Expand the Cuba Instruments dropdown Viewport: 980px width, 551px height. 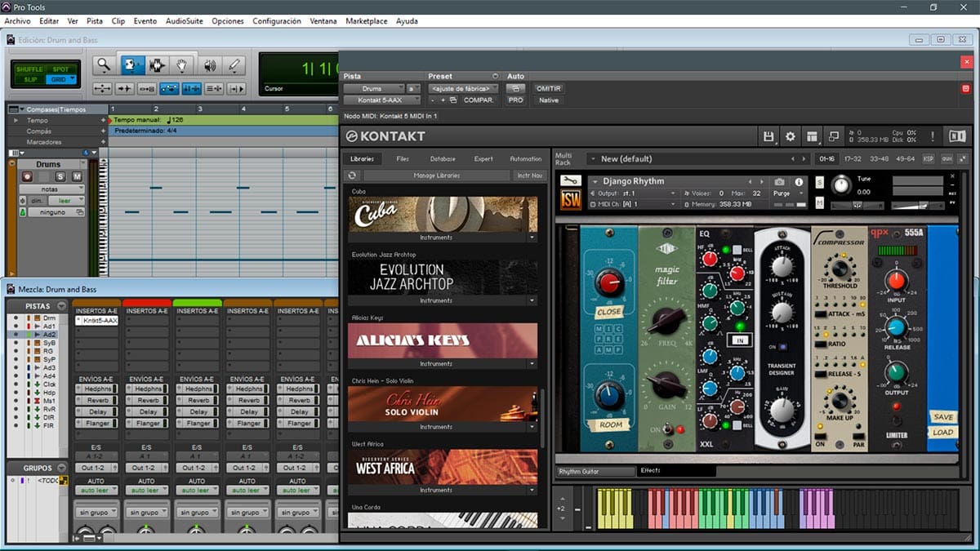point(532,238)
